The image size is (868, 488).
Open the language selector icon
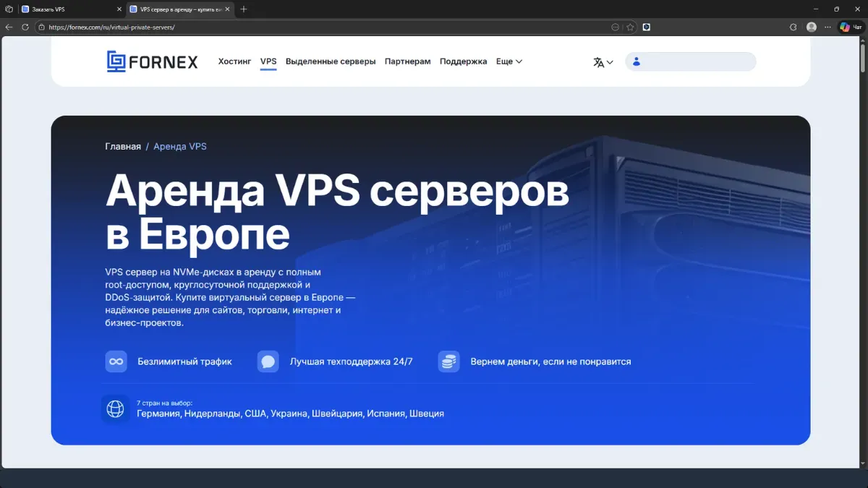point(599,62)
